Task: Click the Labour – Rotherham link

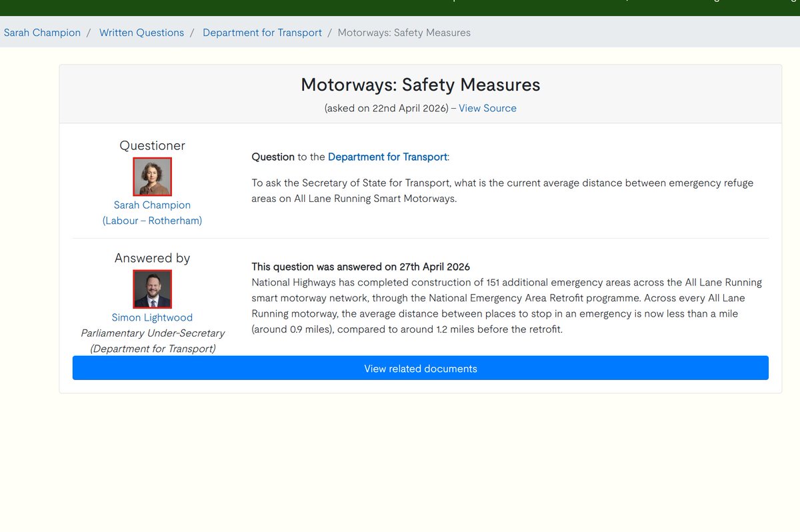Action: click(x=152, y=221)
